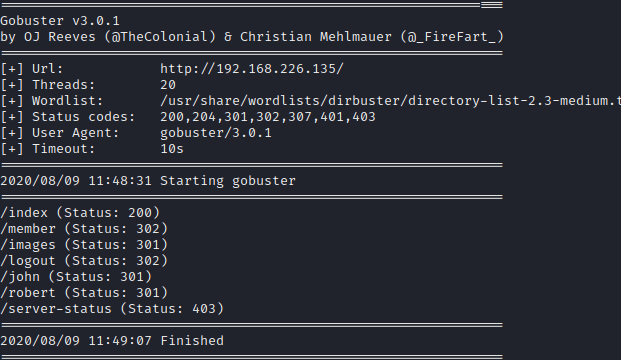Select the /john directory result

(x=76, y=277)
